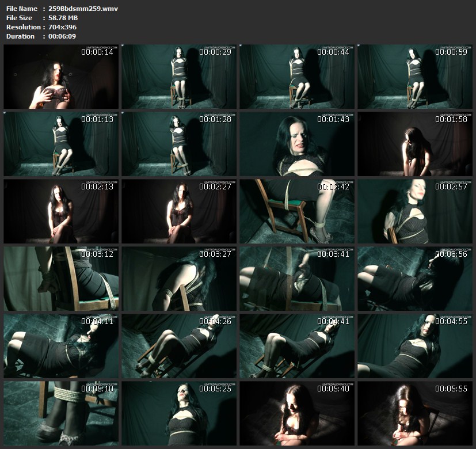The image size is (476, 449).
Task: Select the thumbnail stamped 00:03:27
Action: coord(179,279)
